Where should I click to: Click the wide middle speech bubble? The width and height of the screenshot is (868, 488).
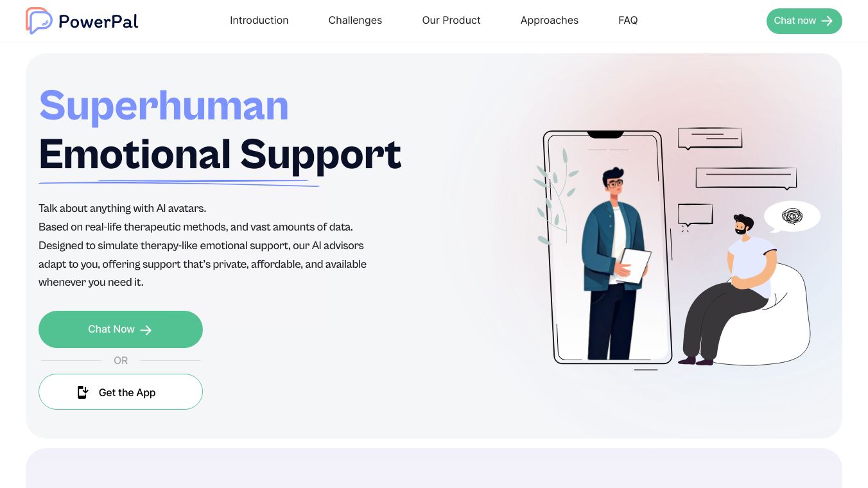pos(746,179)
